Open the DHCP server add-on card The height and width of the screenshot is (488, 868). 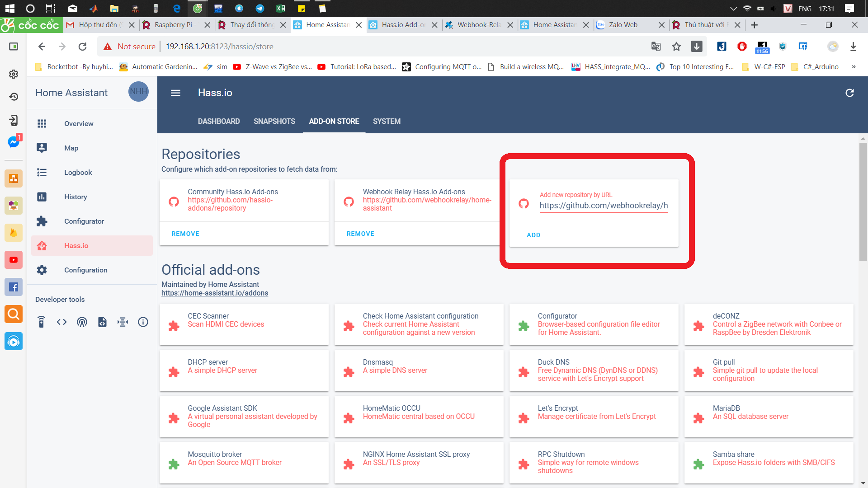pos(244,371)
